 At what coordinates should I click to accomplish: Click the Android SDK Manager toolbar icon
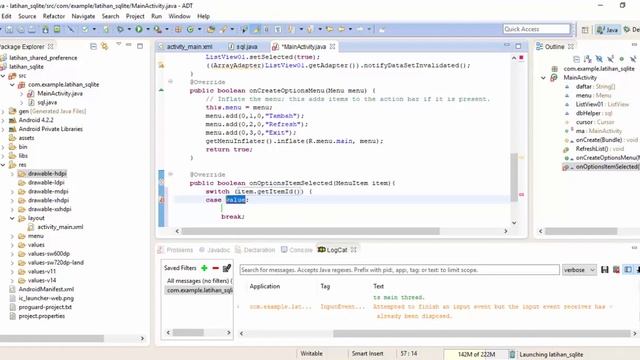pyautogui.click(x=45, y=29)
